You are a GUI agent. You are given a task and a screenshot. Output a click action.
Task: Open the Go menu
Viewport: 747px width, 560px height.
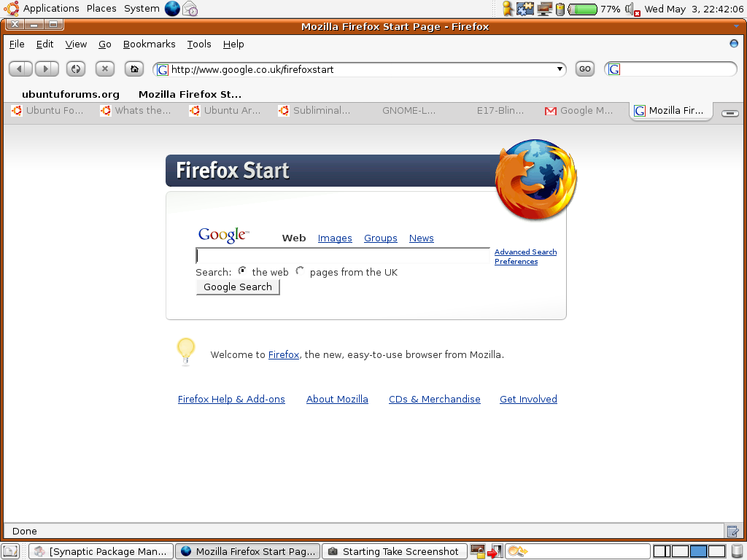tap(105, 44)
